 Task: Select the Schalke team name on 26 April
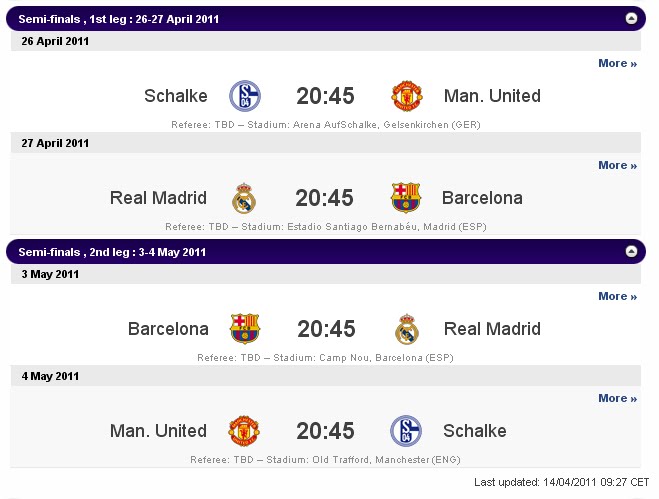click(x=176, y=96)
